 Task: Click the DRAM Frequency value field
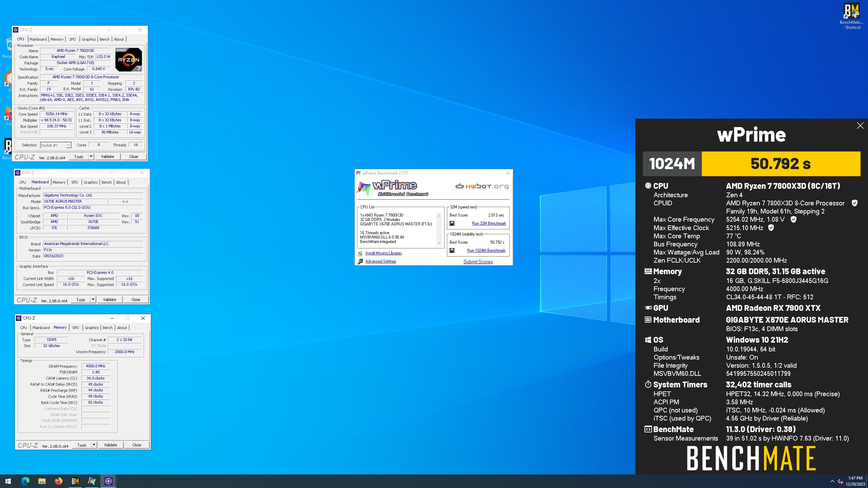pos(96,366)
